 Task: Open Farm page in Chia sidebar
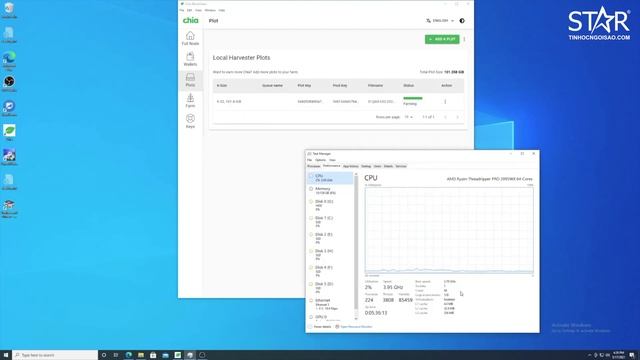coord(190,101)
